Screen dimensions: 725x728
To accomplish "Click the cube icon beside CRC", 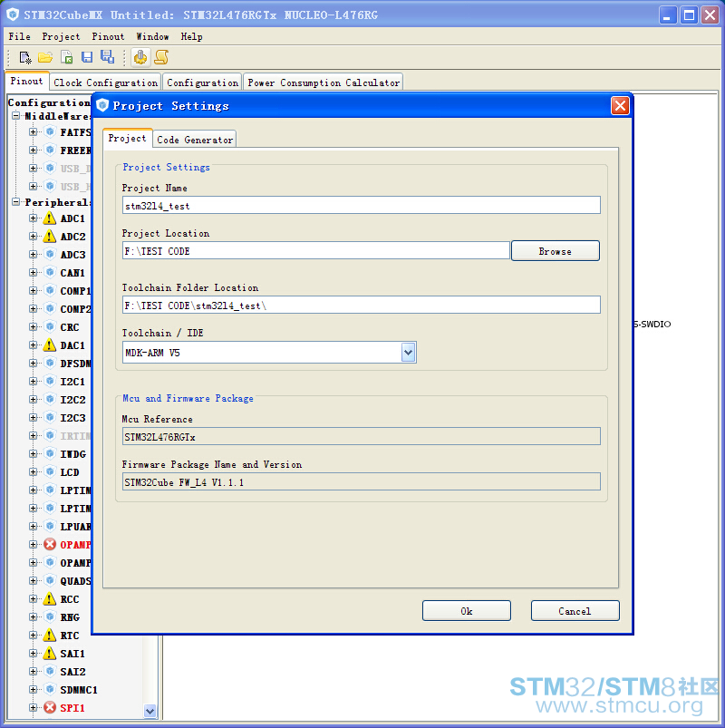I will coord(50,326).
